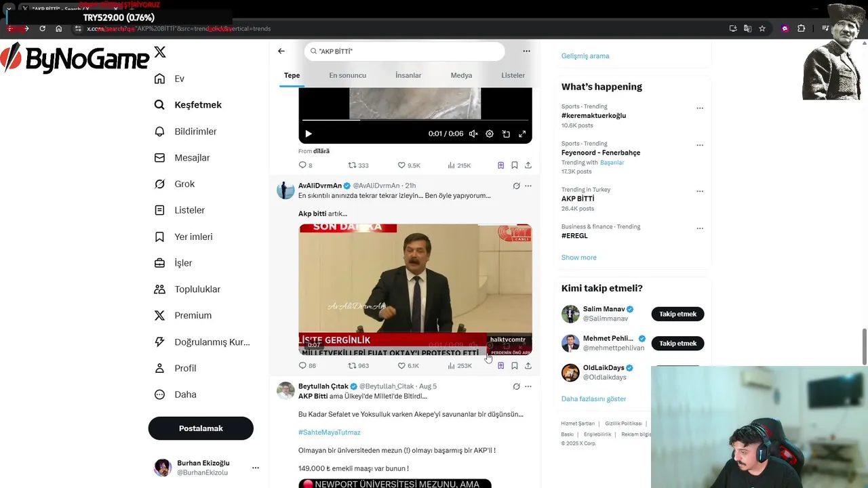Switch to İnsanlar tab
Viewport: 868px width, 488px height.
(x=408, y=75)
